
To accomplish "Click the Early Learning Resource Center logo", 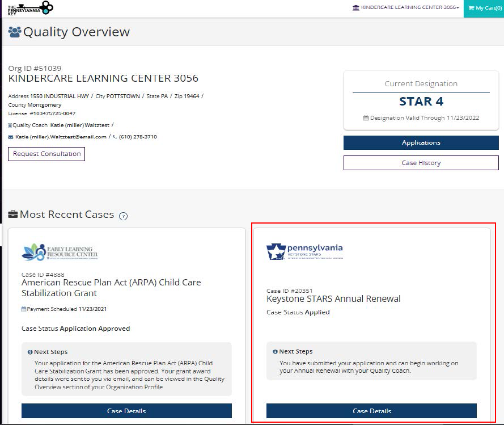I will 60,252.
